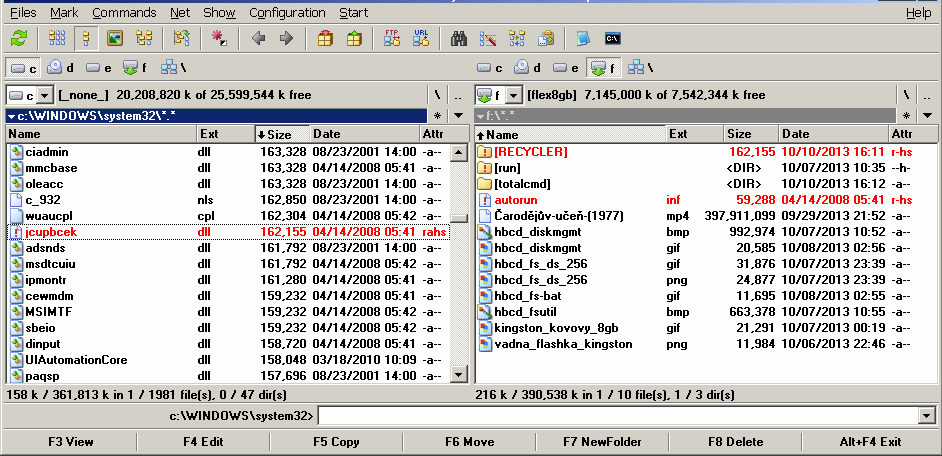The image size is (942, 456).
Task: Click the pack files gift-box icon
Action: [x=325, y=39]
